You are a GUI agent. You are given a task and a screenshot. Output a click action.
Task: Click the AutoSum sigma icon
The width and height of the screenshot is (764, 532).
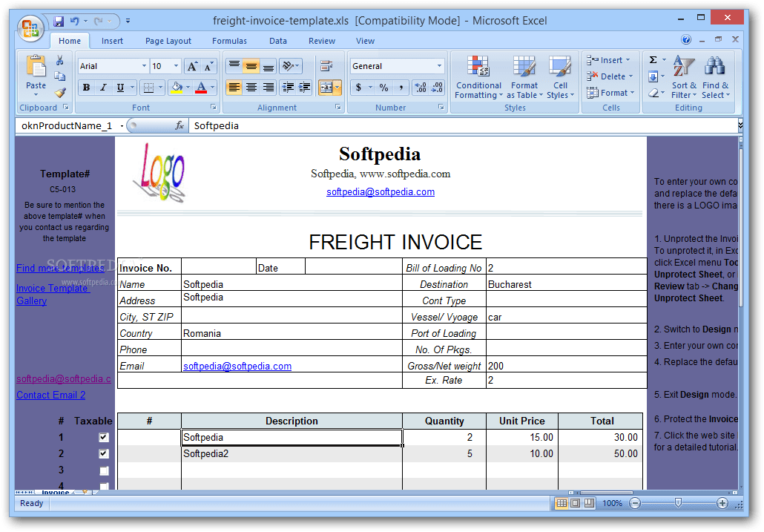[654, 61]
